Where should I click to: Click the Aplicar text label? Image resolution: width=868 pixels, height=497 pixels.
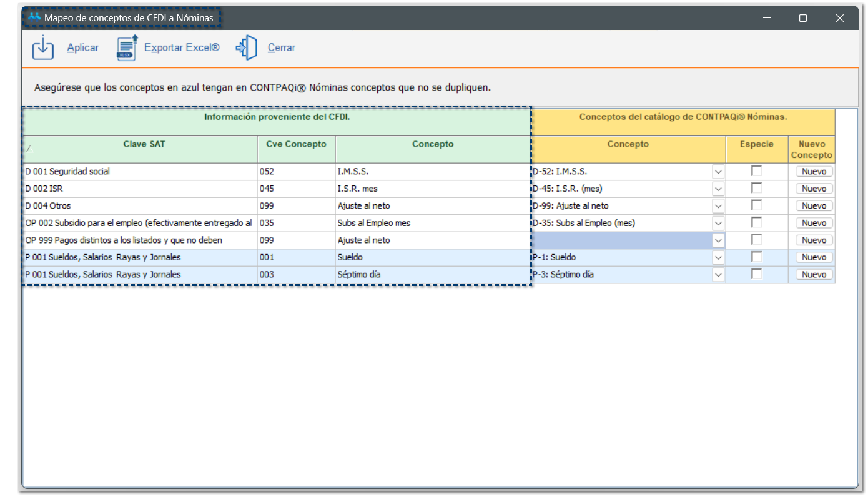(83, 48)
